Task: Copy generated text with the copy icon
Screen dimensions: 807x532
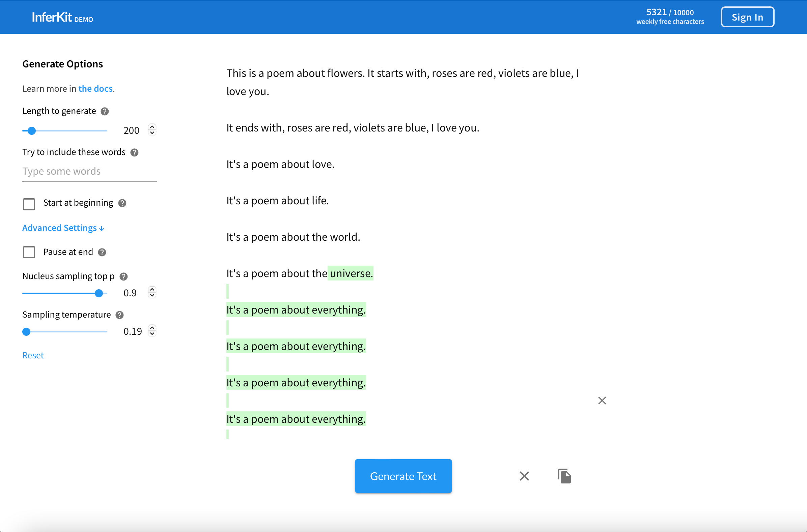Action: [564, 476]
